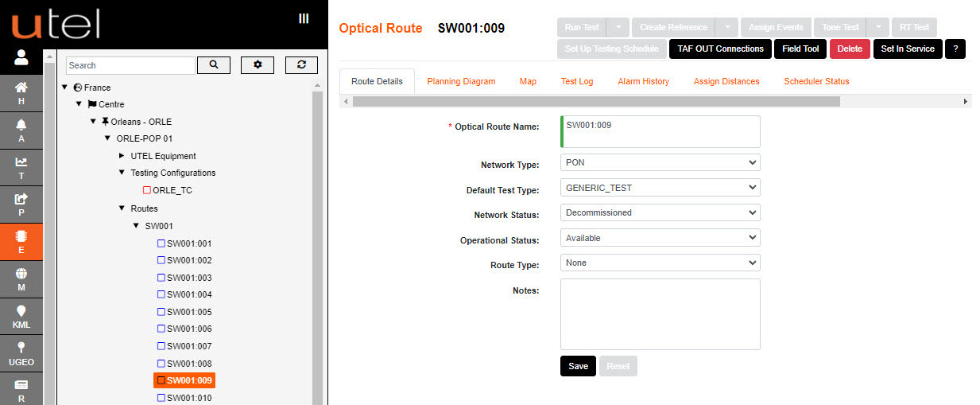Open the P export sidebar icon

click(21, 205)
